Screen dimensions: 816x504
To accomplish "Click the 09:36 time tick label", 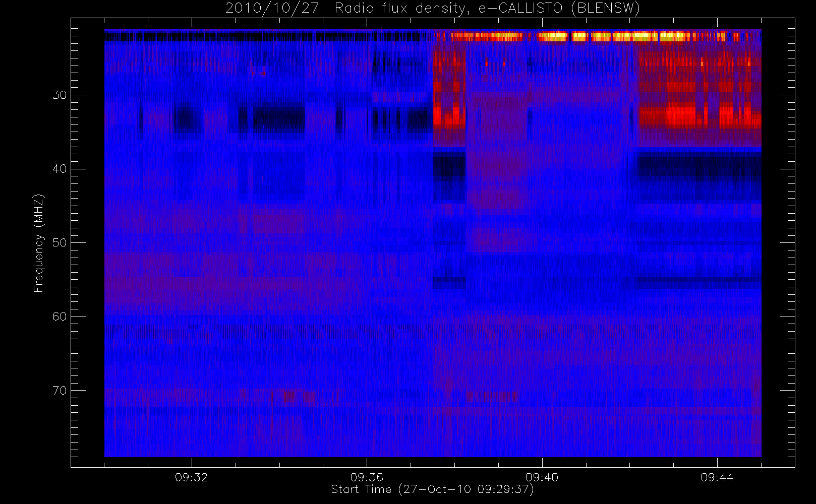I will 367,477.
